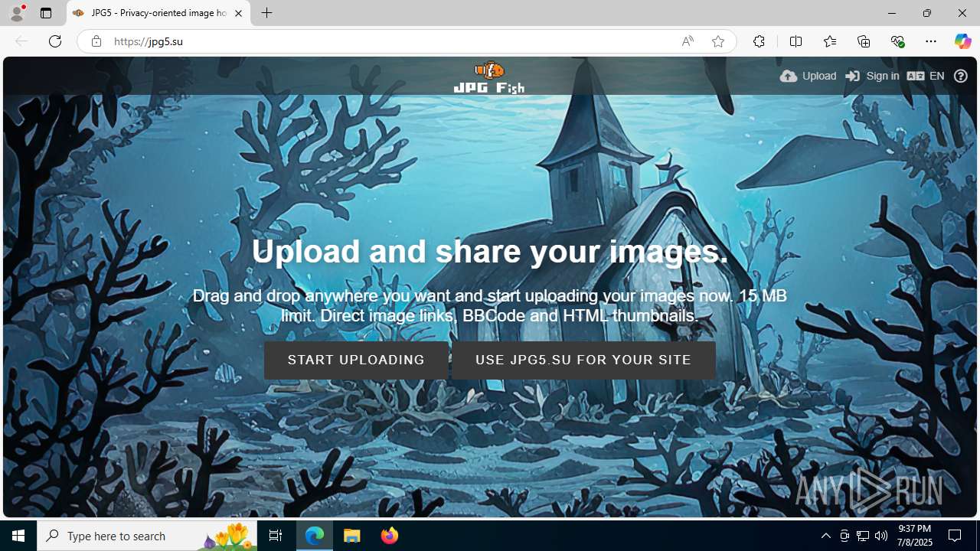Viewport: 980px width, 551px height.
Task: Click the JPG Fish site logo
Action: click(x=489, y=77)
